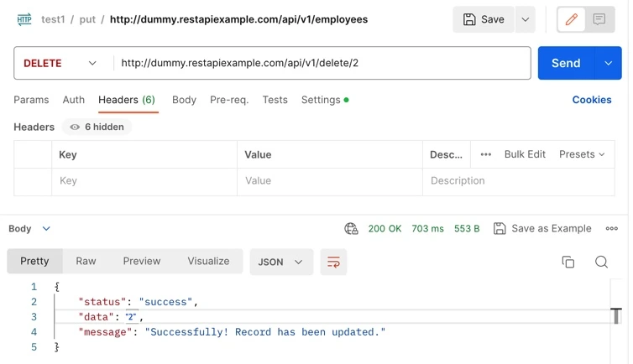Viewport: 633px width, 364px height.
Task: Expand the Save options arrow
Action: coord(525,19)
